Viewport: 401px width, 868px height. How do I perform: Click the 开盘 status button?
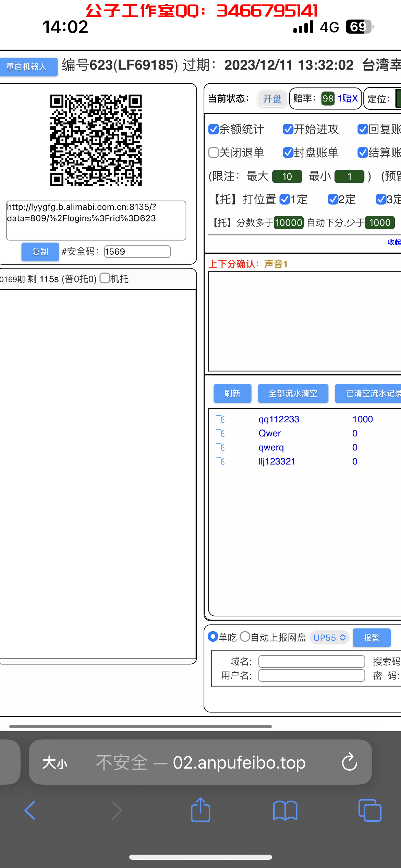(x=272, y=99)
